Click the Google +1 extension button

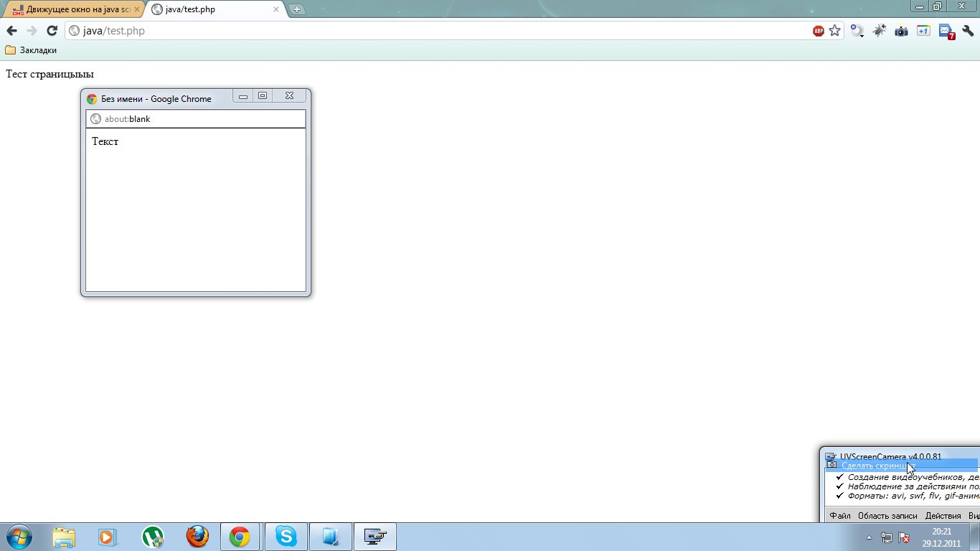click(x=923, y=31)
